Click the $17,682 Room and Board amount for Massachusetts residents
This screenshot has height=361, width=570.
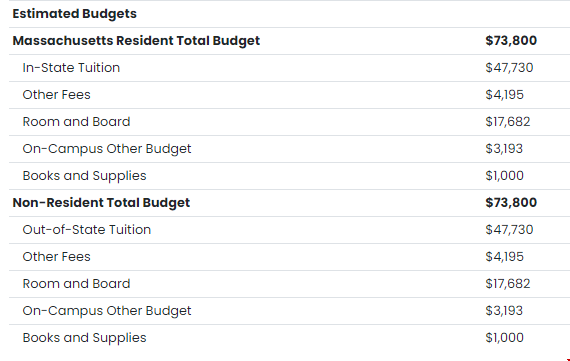coord(507,121)
